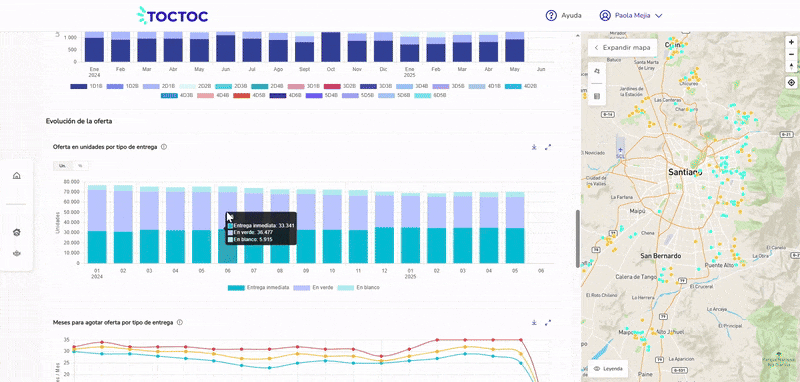Click Oct bar in top chart
The height and width of the screenshot is (382, 800).
(x=331, y=47)
